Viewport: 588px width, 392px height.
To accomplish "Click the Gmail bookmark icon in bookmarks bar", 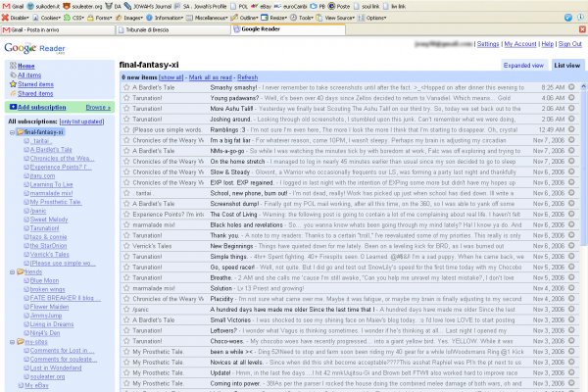I will pyautogui.click(x=6, y=7).
